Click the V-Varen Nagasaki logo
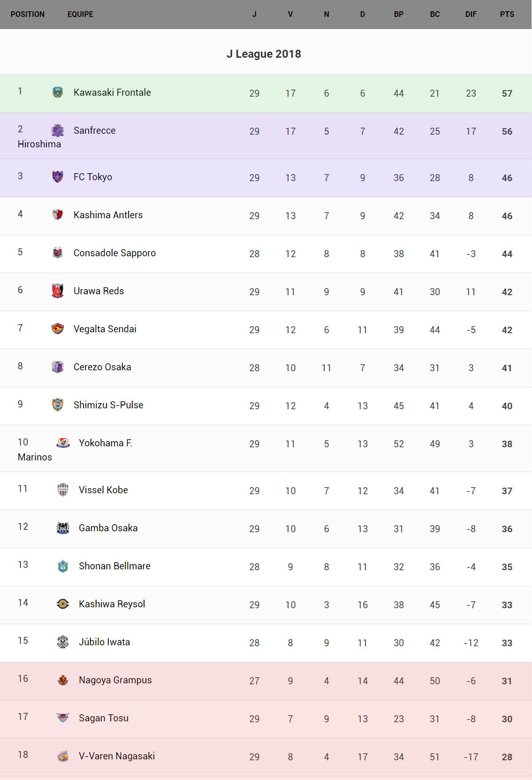Image resolution: width=532 pixels, height=780 pixels. pos(63,756)
